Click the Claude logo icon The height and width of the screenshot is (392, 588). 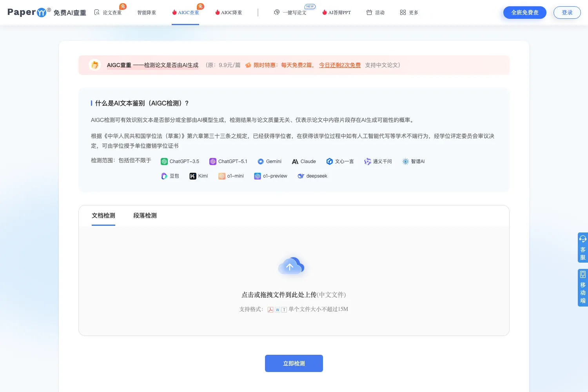(x=295, y=162)
